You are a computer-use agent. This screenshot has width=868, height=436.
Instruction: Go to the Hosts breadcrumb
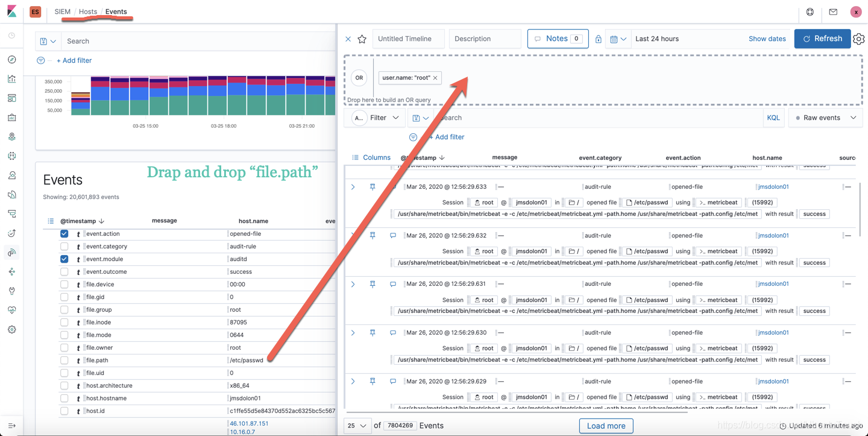(x=88, y=11)
